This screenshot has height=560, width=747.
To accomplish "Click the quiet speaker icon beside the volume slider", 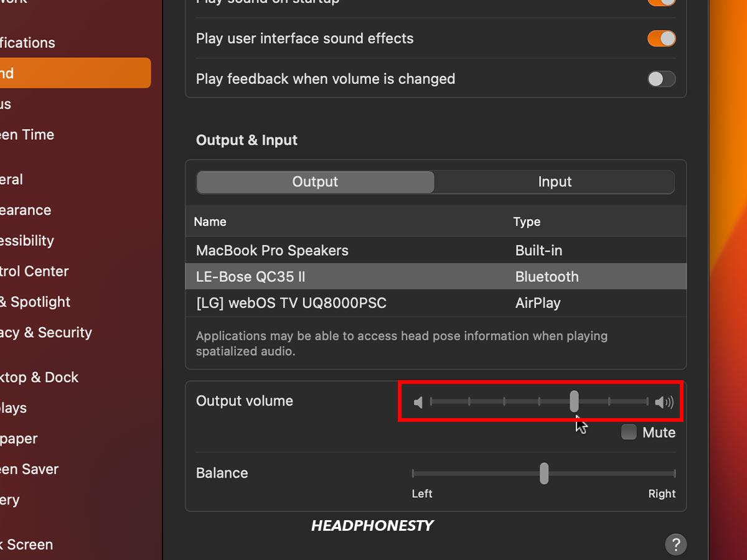I will (x=418, y=403).
